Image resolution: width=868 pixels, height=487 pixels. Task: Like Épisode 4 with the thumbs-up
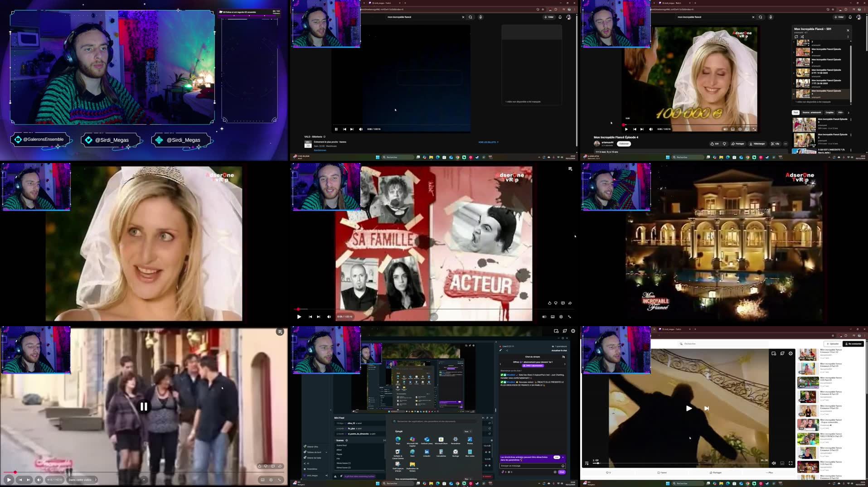[712, 144]
